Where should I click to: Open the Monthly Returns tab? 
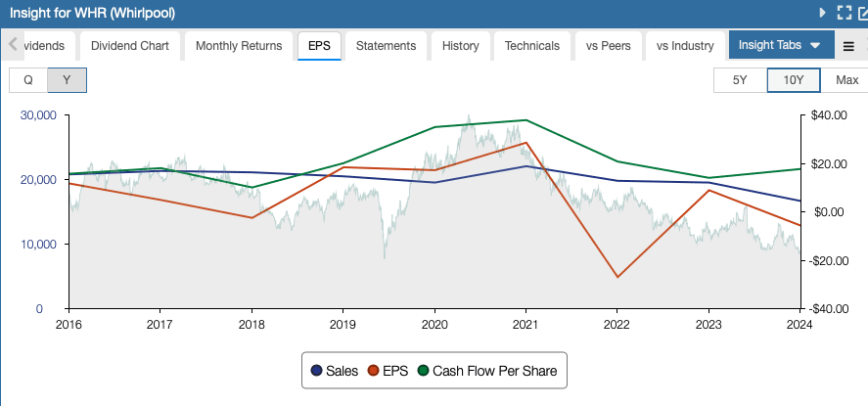(239, 46)
